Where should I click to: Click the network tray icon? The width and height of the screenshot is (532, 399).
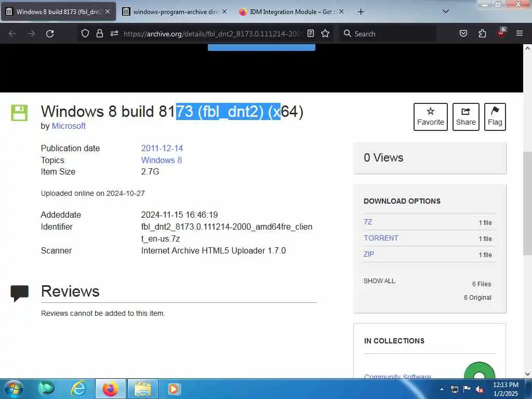454,389
